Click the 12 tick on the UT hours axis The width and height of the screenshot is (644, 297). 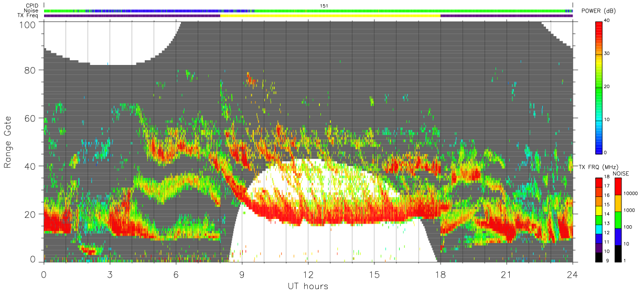(x=308, y=274)
